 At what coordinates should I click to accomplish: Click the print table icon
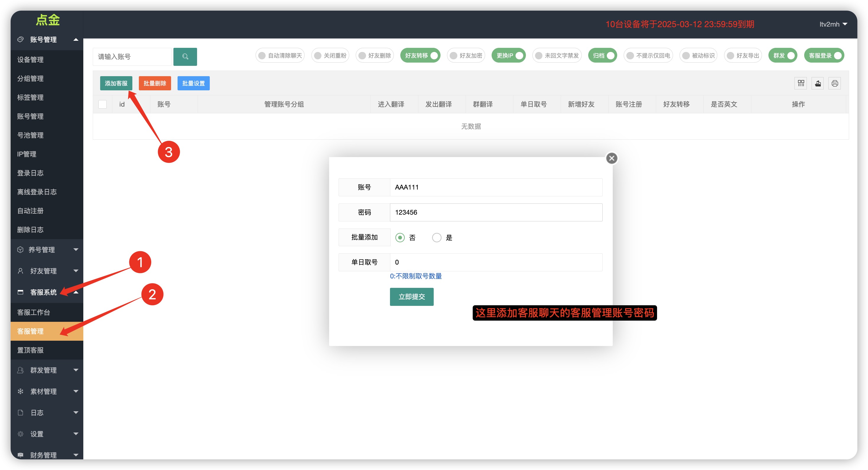[x=834, y=83]
